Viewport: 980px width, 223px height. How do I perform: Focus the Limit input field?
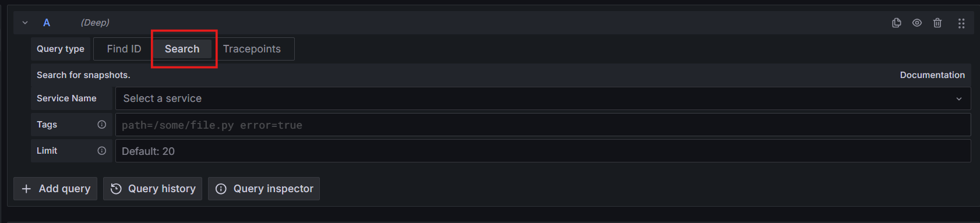click(543, 151)
